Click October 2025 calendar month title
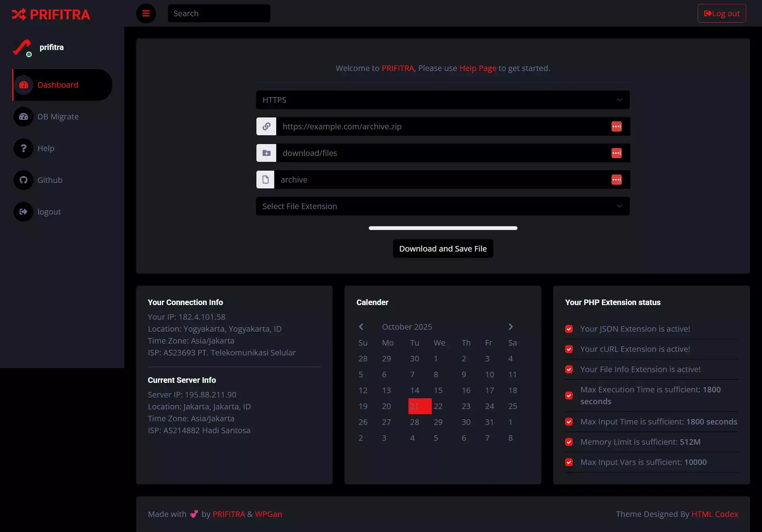The width and height of the screenshot is (762, 532). pyautogui.click(x=407, y=327)
